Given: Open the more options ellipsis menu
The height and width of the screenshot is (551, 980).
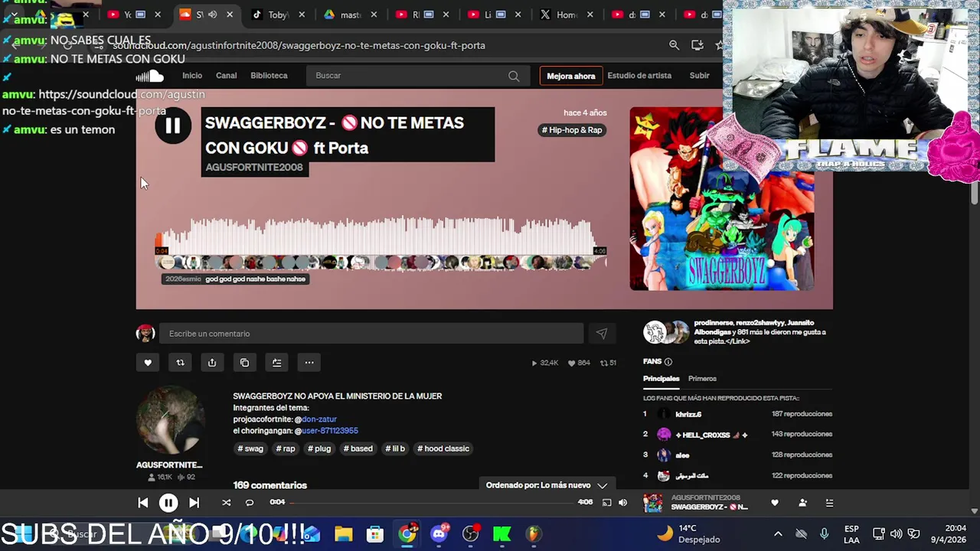Looking at the screenshot, I should click(309, 363).
